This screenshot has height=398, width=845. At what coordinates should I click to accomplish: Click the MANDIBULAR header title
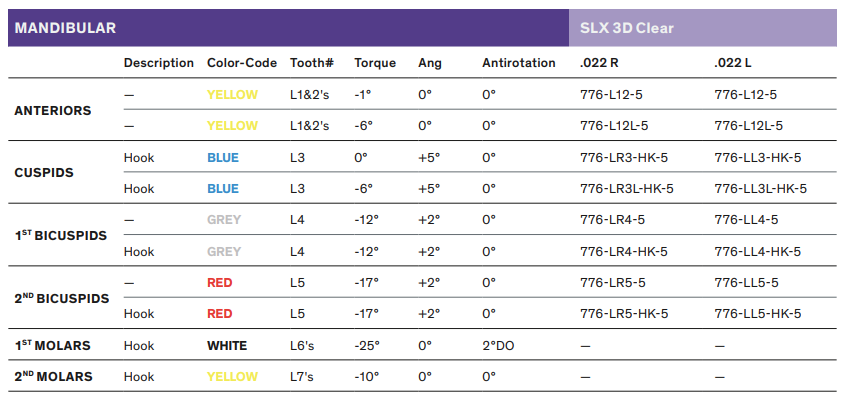(x=65, y=28)
